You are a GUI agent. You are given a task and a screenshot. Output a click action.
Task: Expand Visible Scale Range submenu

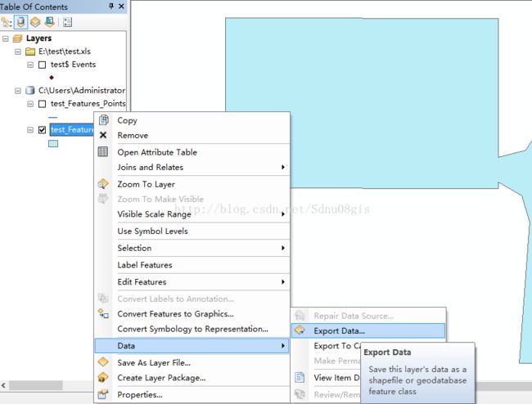tap(192, 214)
